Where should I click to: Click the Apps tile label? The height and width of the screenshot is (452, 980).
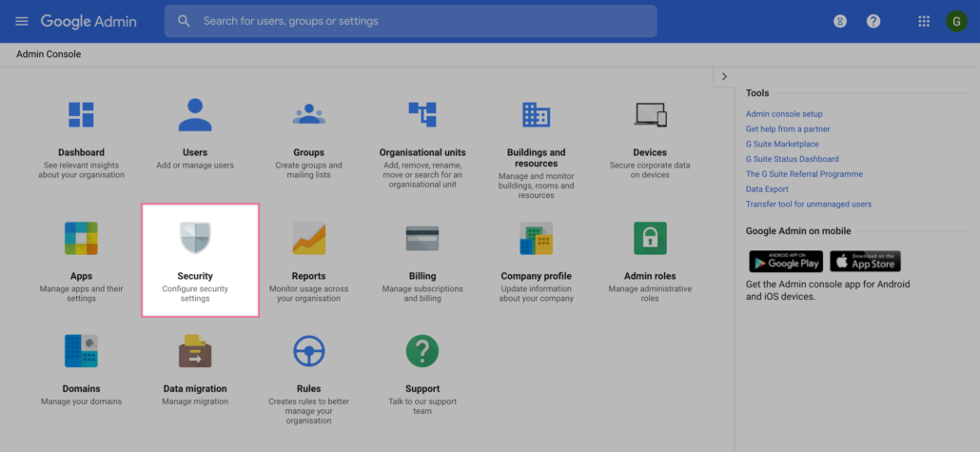[81, 276]
